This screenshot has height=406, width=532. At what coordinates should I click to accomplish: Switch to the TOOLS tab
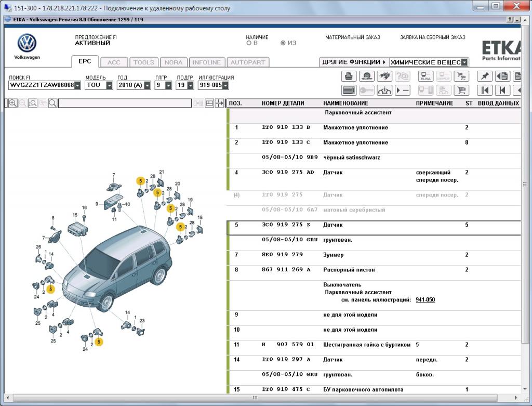pos(144,62)
